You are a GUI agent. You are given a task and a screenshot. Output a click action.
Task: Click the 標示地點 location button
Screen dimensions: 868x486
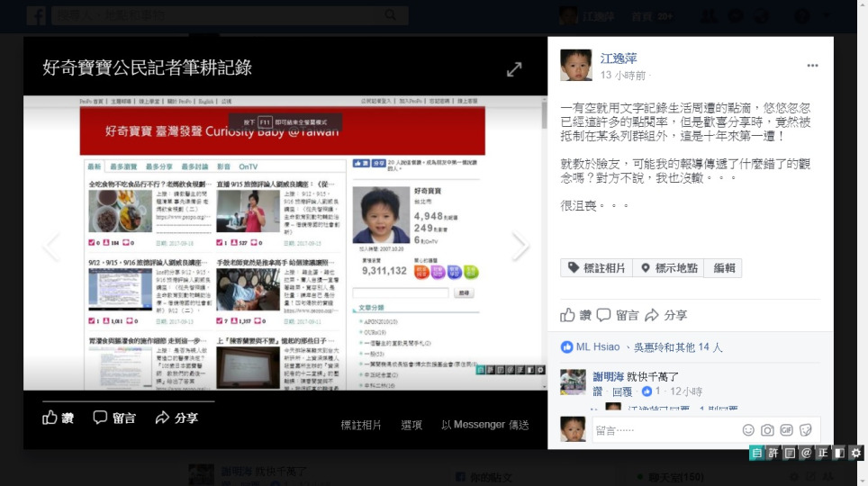tap(669, 268)
